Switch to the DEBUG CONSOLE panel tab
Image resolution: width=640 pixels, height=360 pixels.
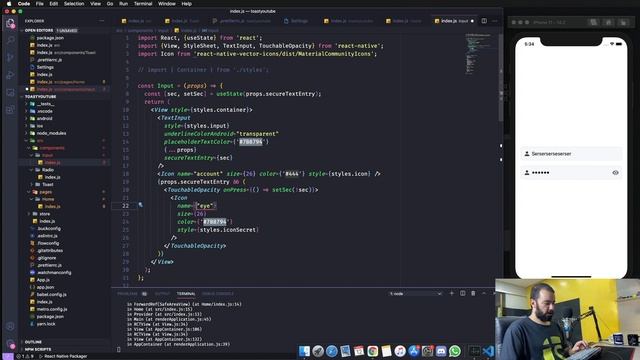pos(218,293)
